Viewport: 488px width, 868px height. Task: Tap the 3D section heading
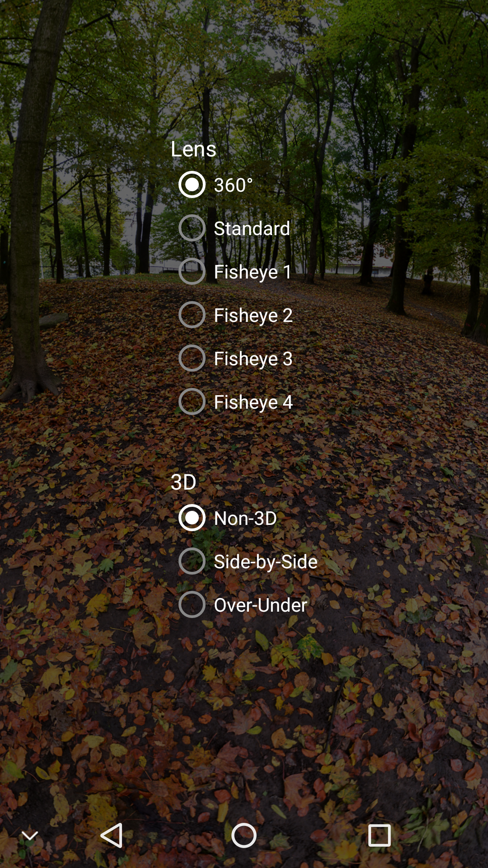click(183, 482)
